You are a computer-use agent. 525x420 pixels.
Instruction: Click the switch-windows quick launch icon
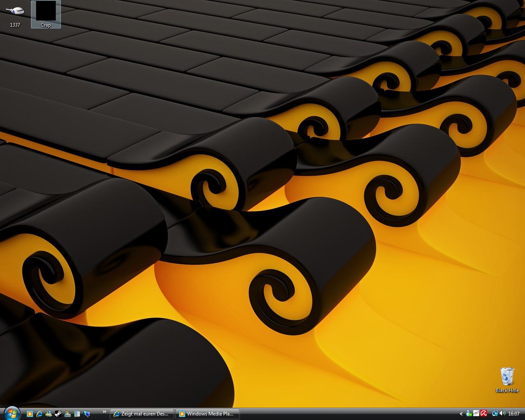[77, 414]
